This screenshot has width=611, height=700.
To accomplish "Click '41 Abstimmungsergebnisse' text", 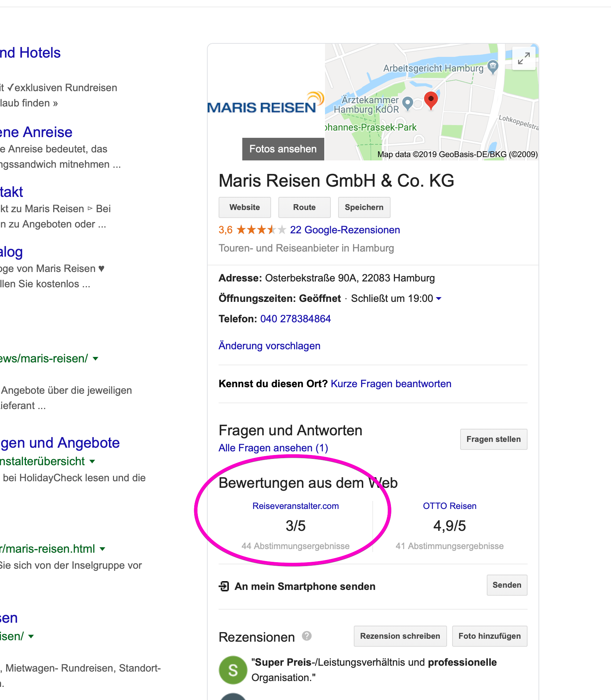I will pos(450,546).
